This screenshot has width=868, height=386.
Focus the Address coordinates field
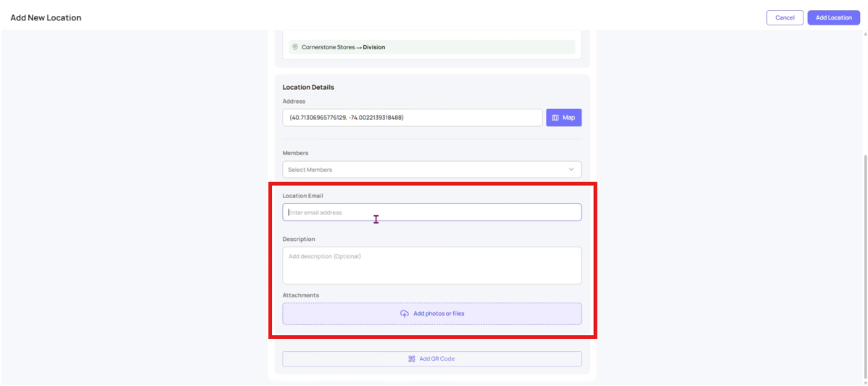(x=412, y=118)
